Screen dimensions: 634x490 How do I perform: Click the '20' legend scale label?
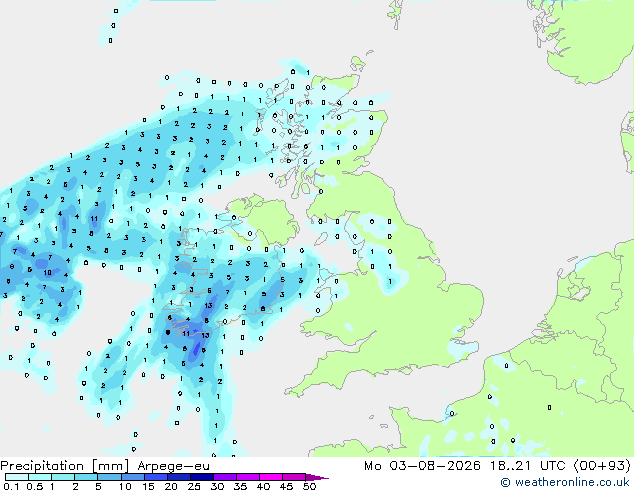pyautogui.click(x=171, y=486)
